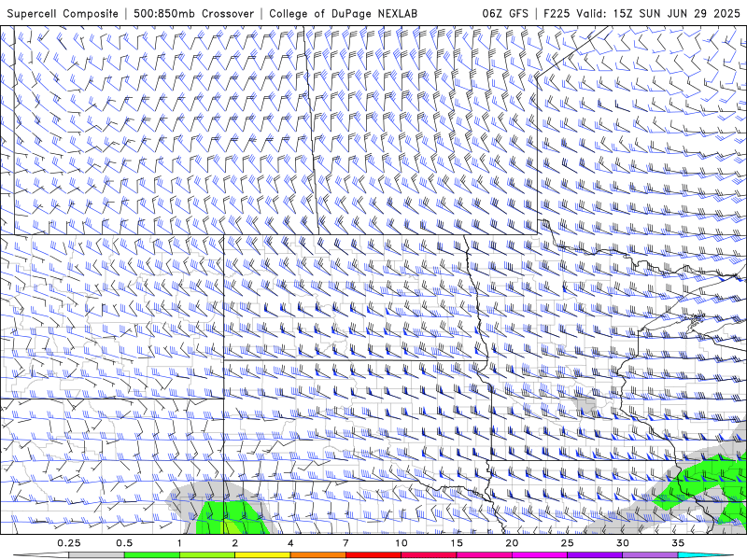Image resolution: width=747 pixels, height=560 pixels.
Task: Click the "4" legend value
Action: click(290, 543)
